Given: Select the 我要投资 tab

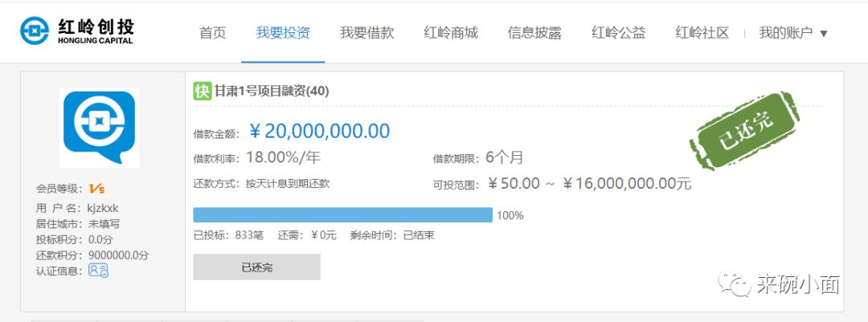Looking at the screenshot, I should click(283, 33).
